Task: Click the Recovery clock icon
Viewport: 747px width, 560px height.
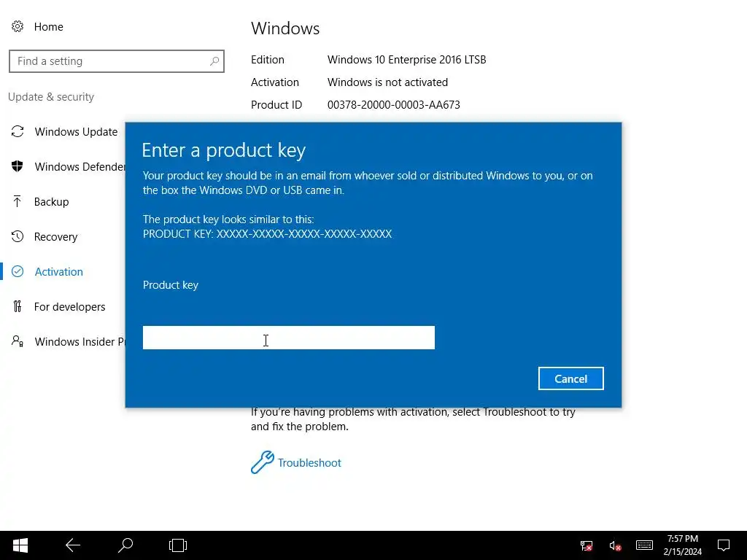Action: coord(18,236)
